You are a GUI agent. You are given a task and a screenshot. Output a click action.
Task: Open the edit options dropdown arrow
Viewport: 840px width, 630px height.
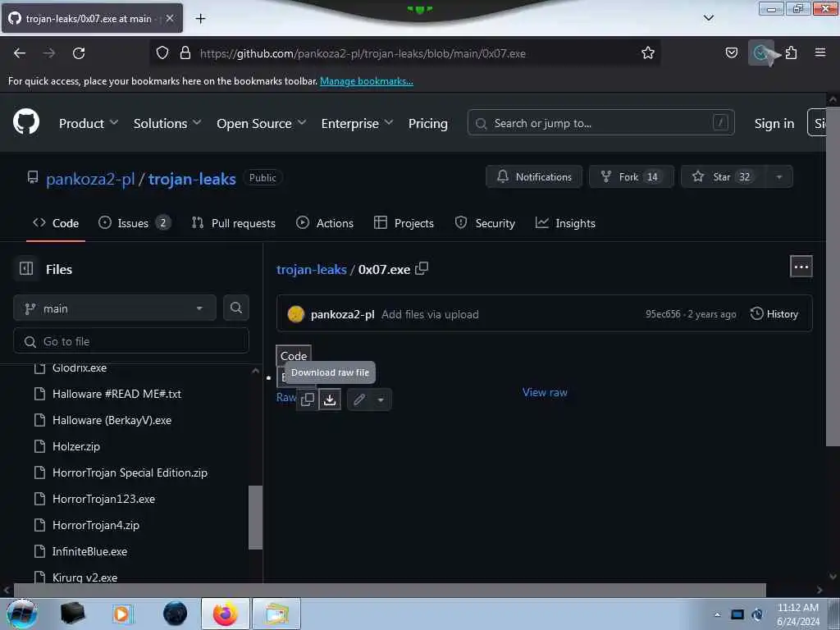(x=381, y=399)
